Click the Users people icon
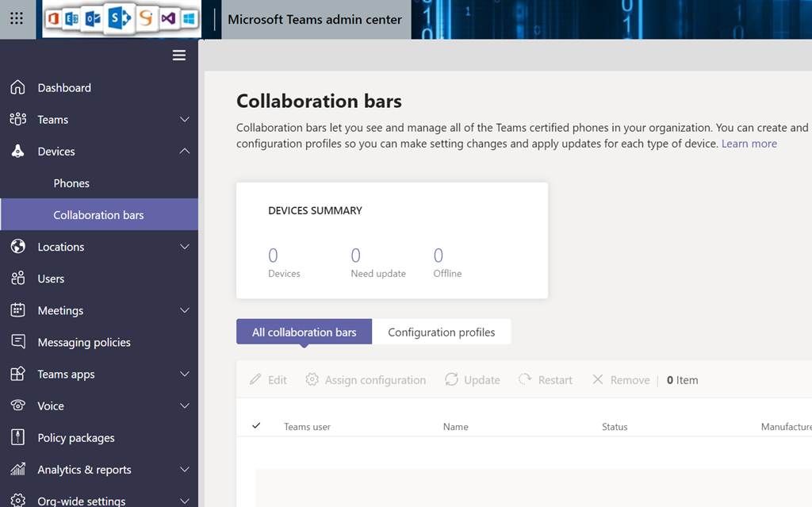Viewport: 812px width, 507px height. click(x=17, y=278)
